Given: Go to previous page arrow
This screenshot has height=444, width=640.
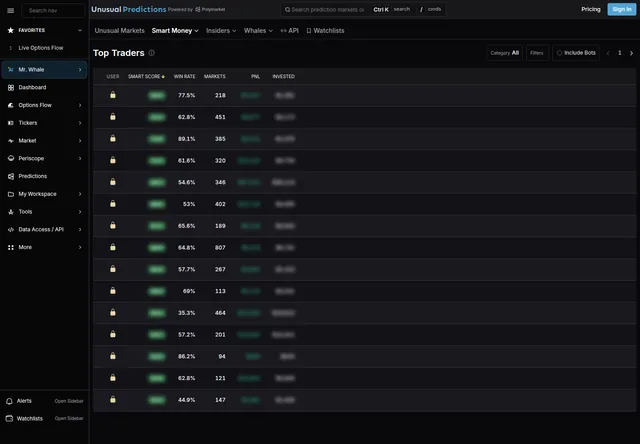Looking at the screenshot, I should click(608, 53).
